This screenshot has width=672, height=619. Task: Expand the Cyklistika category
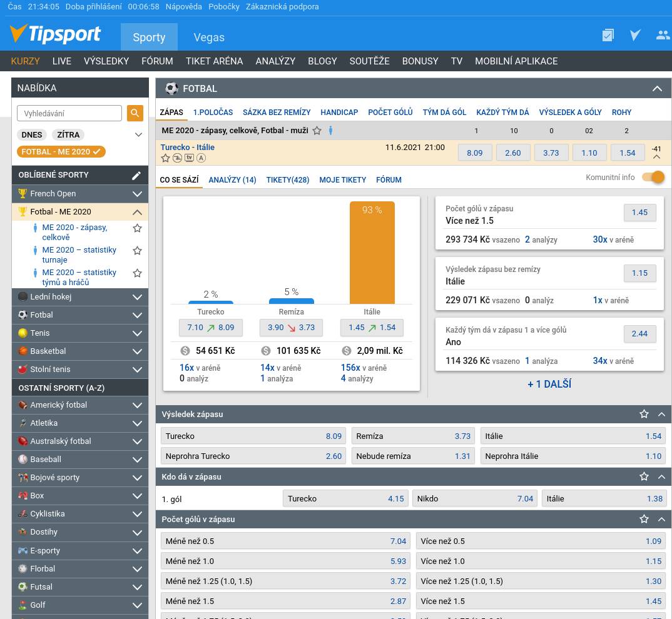(x=137, y=514)
